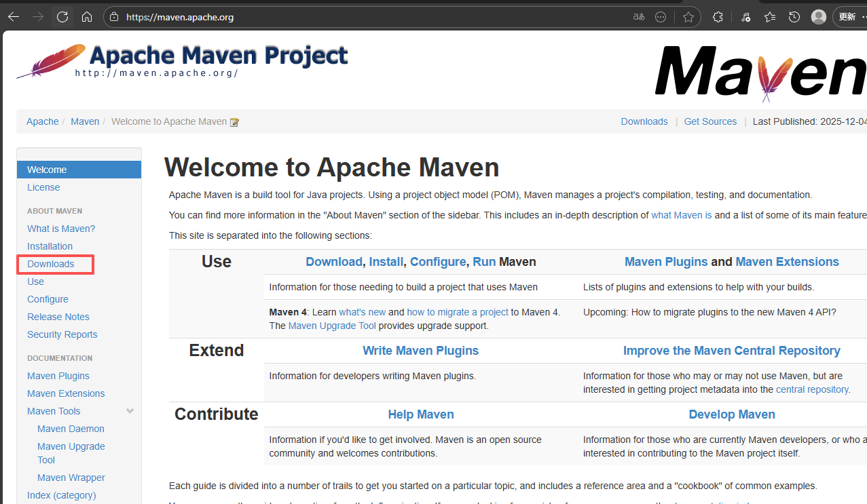Follow the 'what's new' Maven 4 link
Screen dimensions: 867x504
tap(363, 312)
